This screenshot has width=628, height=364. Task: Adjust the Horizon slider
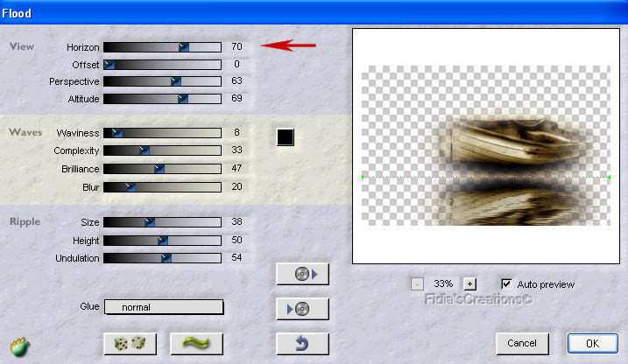tap(162, 47)
